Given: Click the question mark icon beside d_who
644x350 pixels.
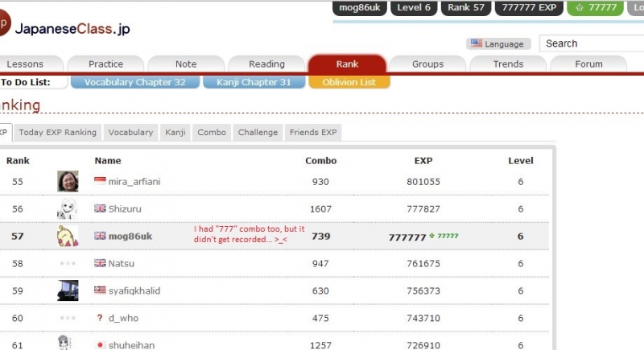Looking at the screenshot, I should click(x=100, y=318).
